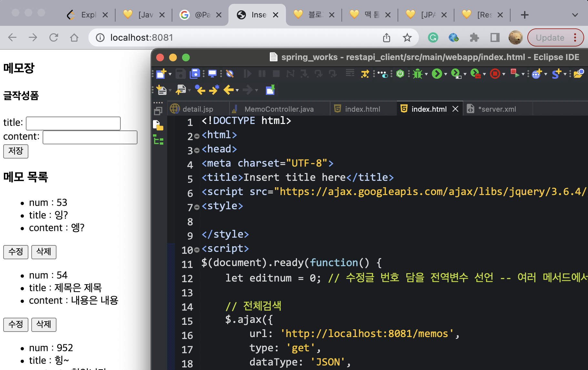Click the Spring 'S' new starter icon
This screenshot has width=588, height=370.
click(556, 74)
